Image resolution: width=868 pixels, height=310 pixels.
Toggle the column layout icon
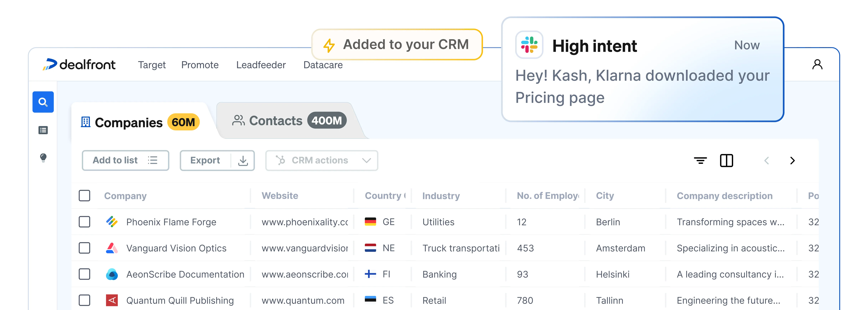point(726,161)
